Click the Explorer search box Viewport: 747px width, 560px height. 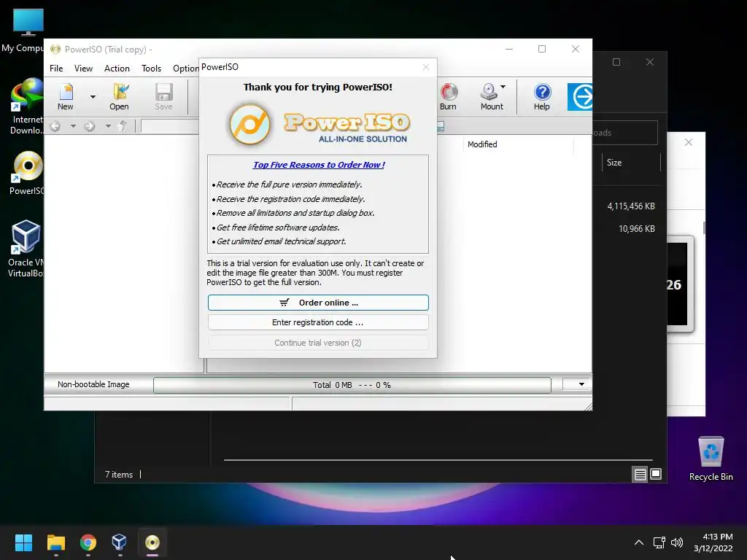pos(625,133)
